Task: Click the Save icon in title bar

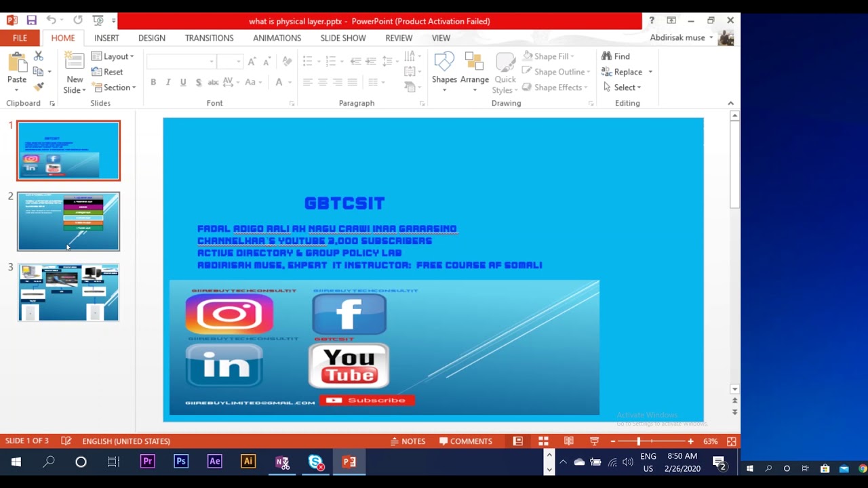Action: 31,20
